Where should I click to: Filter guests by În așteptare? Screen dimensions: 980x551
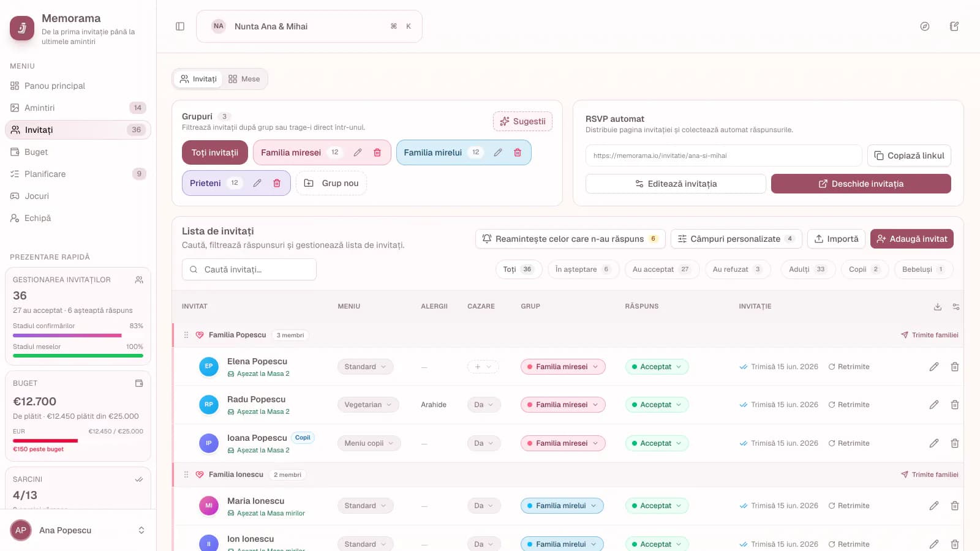coord(582,269)
